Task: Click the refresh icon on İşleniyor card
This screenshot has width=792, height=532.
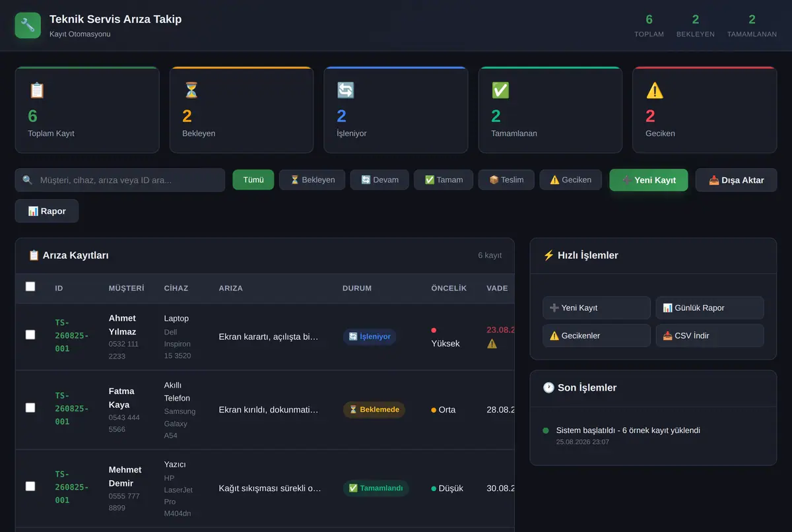Action: pyautogui.click(x=346, y=90)
